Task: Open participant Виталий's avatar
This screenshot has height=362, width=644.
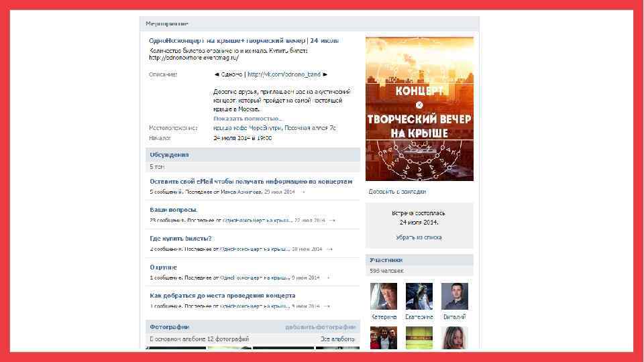Action: pyautogui.click(x=455, y=296)
